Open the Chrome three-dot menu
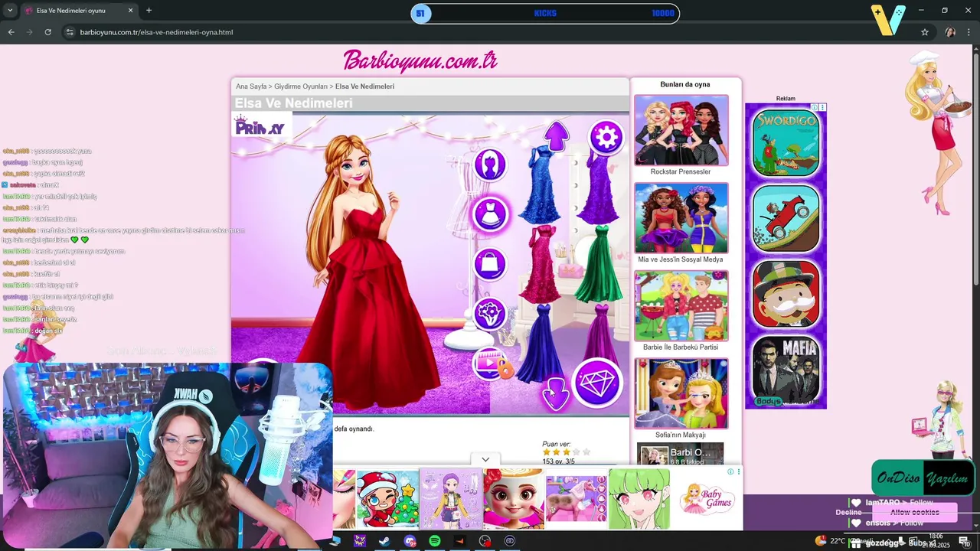 (969, 32)
